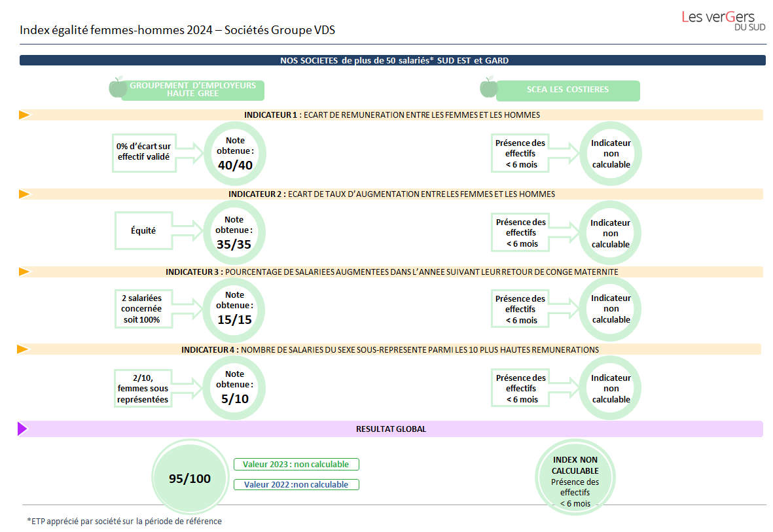Select the 'SCEA Les Costières' label
Screen dimensions: 773x532
(x=568, y=91)
